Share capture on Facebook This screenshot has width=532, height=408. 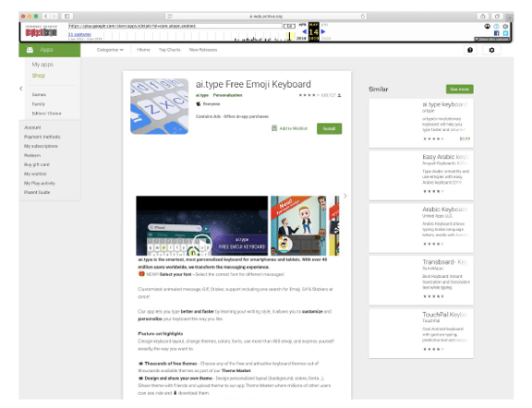pyautogui.click(x=496, y=33)
